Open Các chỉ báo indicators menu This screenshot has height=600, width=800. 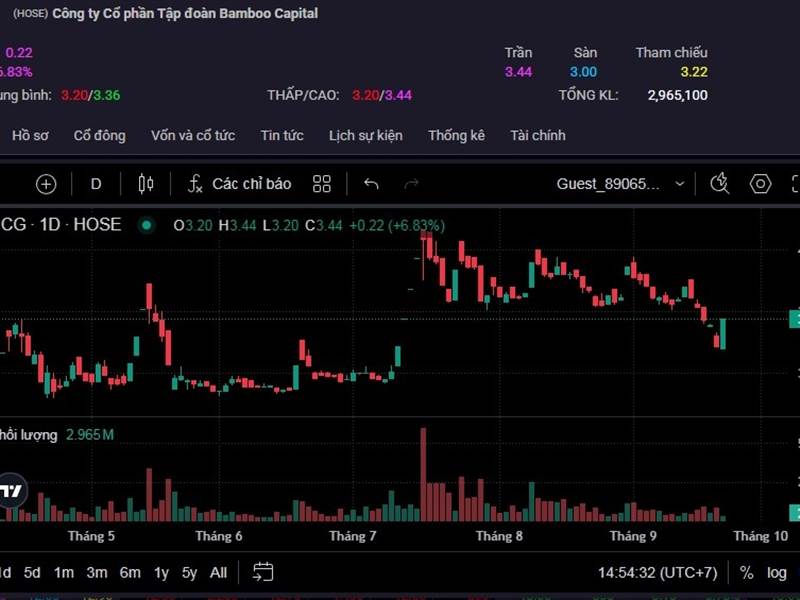(x=239, y=184)
